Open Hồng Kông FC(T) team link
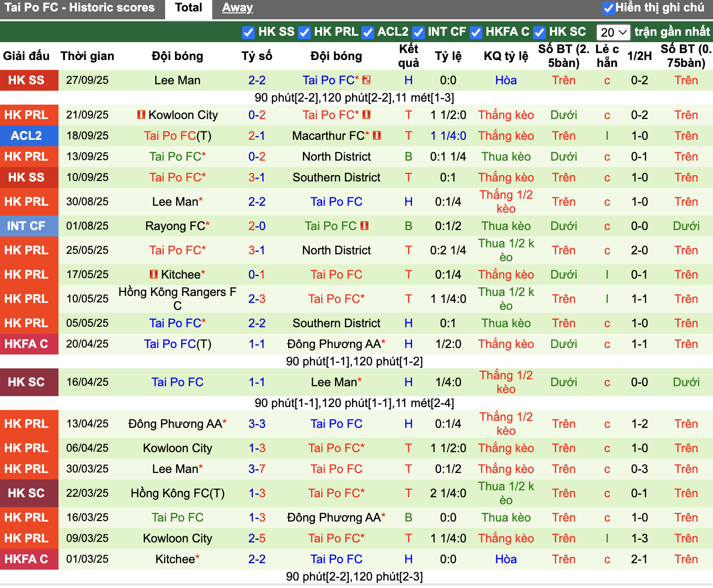This screenshot has height=588, width=713. coord(178,493)
